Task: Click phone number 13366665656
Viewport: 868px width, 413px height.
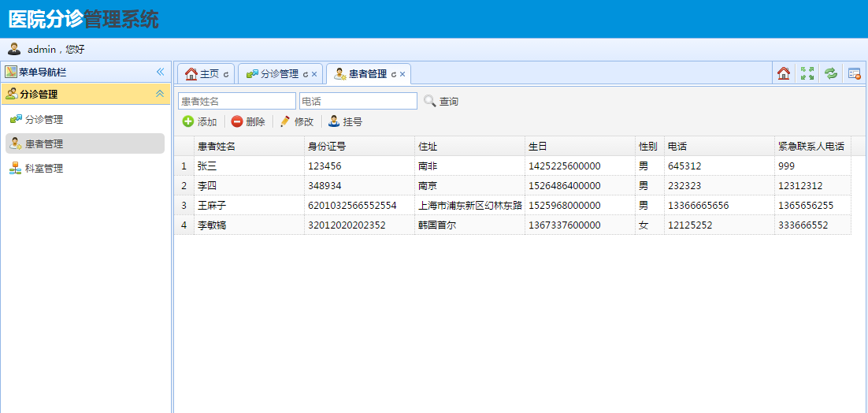Action: [x=698, y=206]
